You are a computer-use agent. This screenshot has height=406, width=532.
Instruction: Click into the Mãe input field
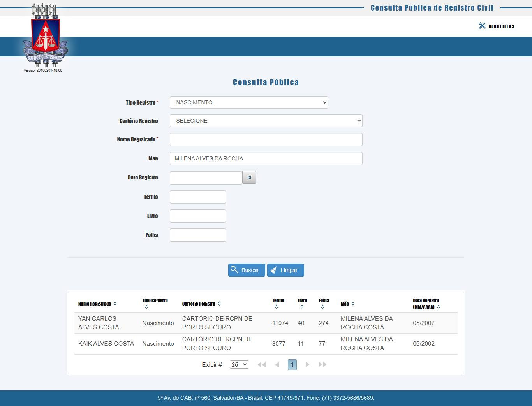266,158
